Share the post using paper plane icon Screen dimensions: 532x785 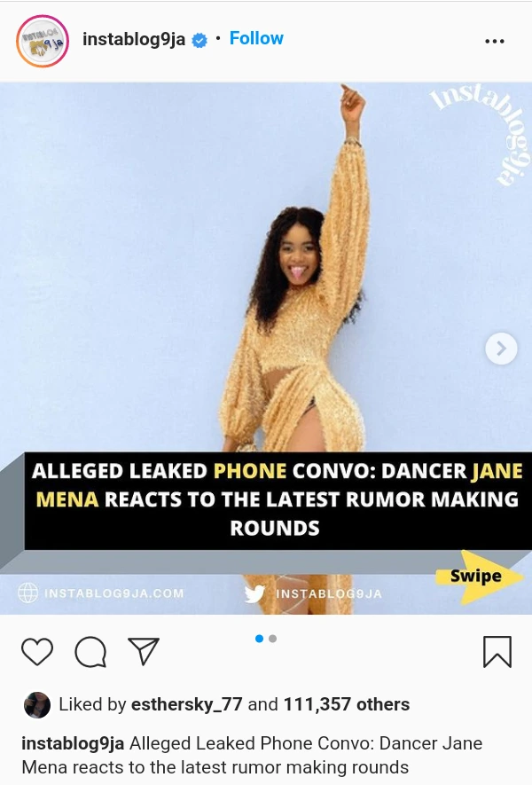pos(144,651)
